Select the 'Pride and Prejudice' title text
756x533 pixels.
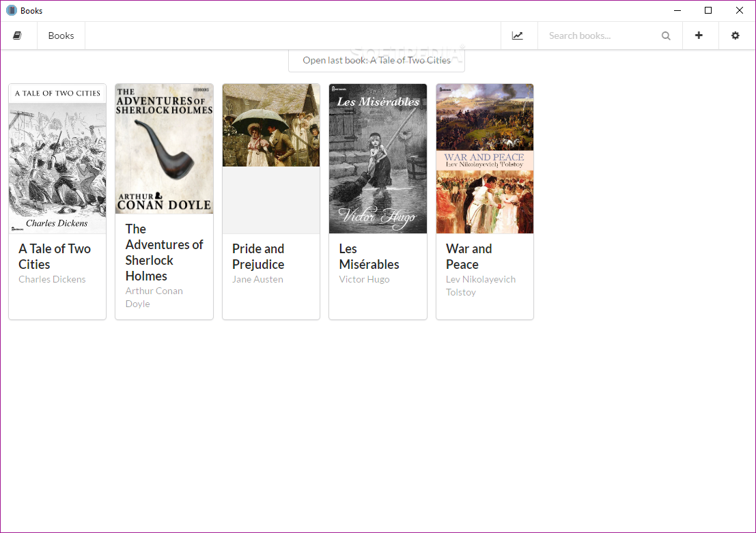pos(258,257)
